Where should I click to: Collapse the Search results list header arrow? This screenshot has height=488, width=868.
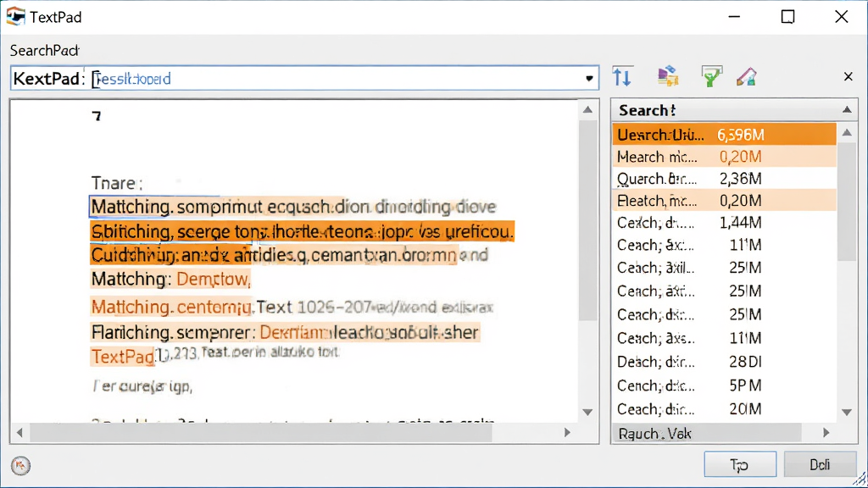(847, 110)
